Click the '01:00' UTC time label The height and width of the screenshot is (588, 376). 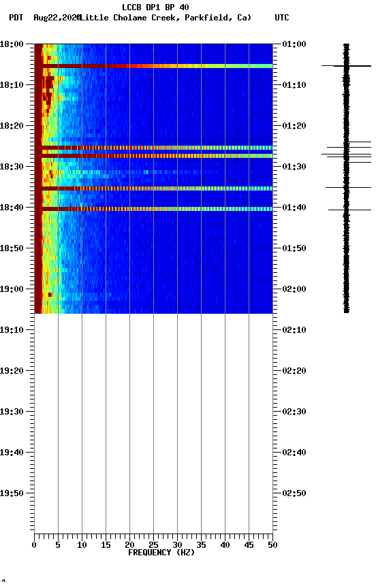pos(294,44)
